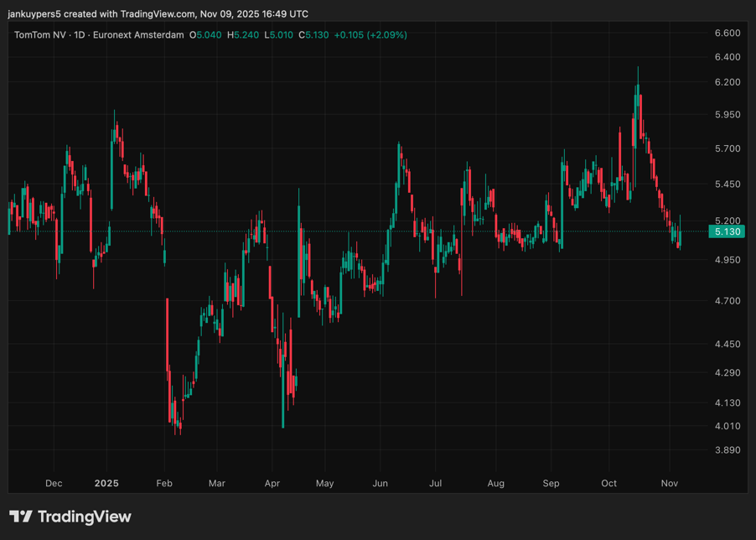Click the high value H5.240
This screenshot has width=756, height=540.
click(x=243, y=34)
